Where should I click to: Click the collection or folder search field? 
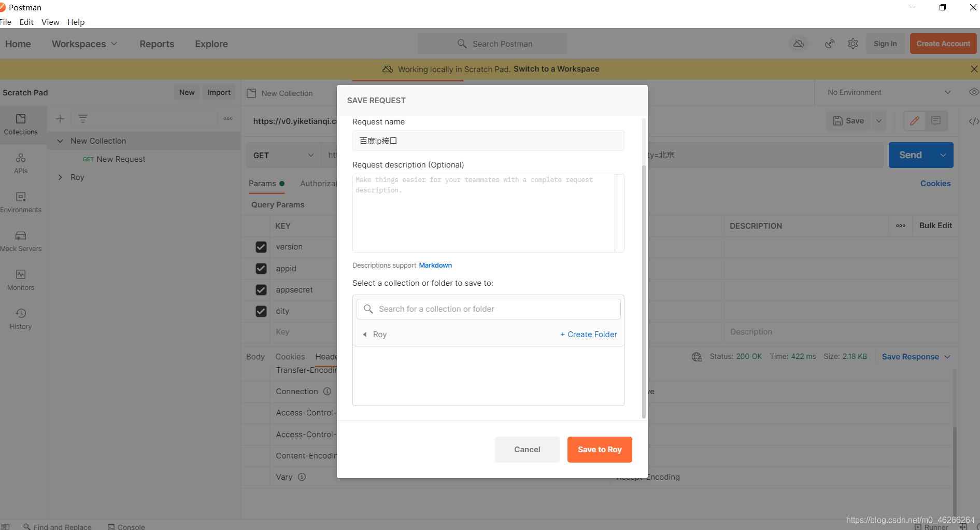coord(488,309)
